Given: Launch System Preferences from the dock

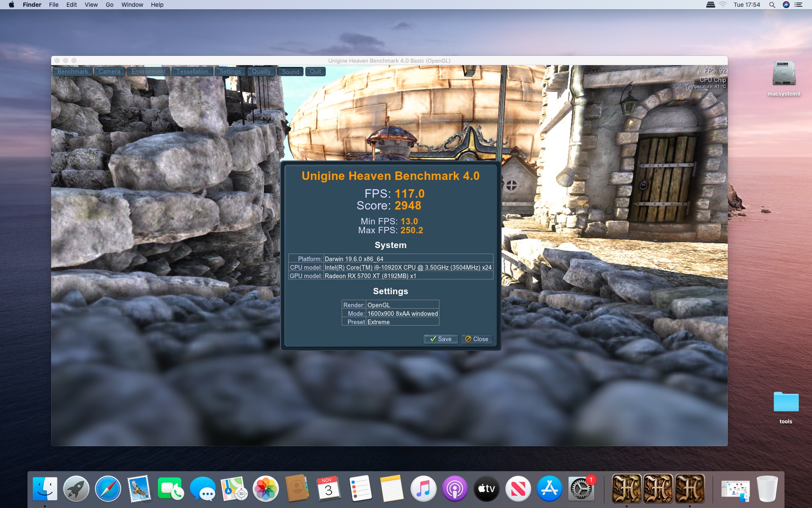Looking at the screenshot, I should (581, 489).
